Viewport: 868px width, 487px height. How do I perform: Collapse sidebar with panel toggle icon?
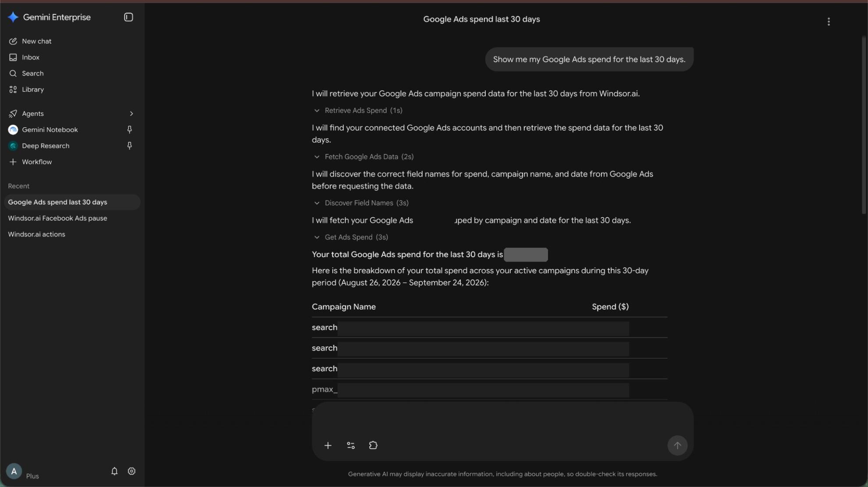128,17
